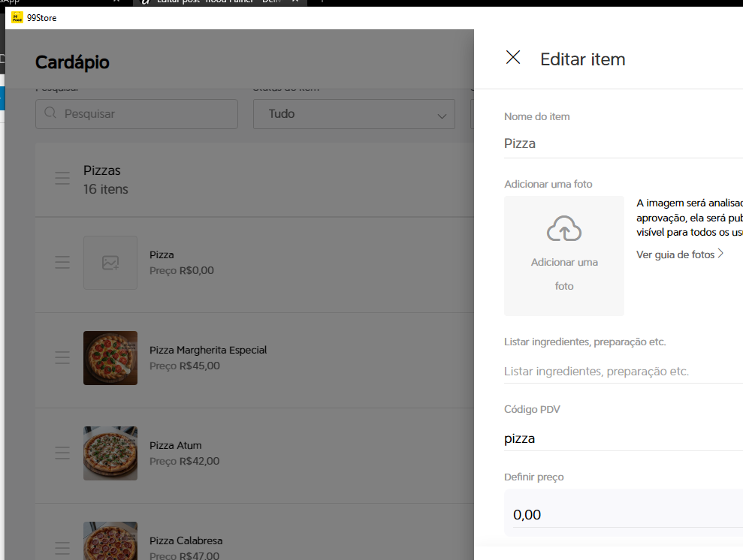The height and width of the screenshot is (560, 743).
Task: Close the Editar item panel
Action: click(512, 57)
